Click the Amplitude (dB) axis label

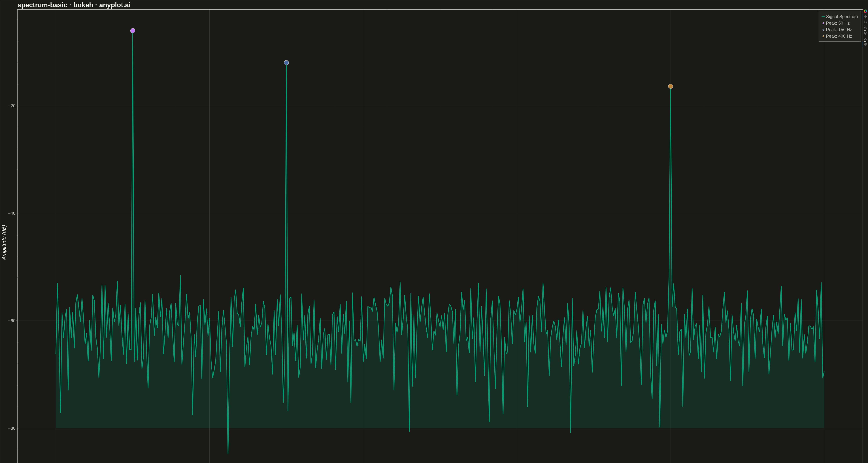point(4,242)
